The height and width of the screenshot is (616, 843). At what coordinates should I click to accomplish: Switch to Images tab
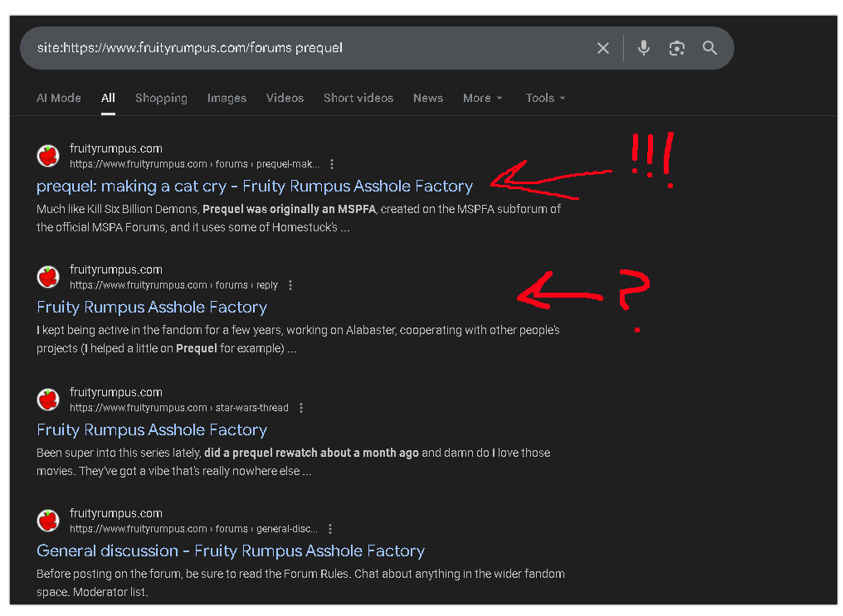click(227, 99)
